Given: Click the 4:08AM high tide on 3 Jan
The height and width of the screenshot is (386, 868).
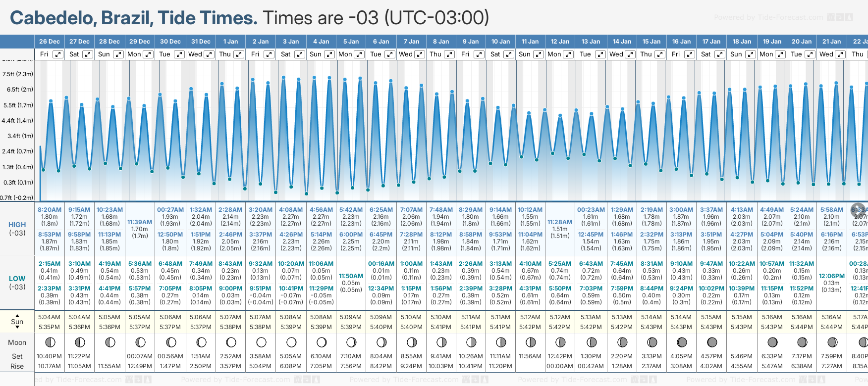Looking at the screenshot, I should pos(291,210).
